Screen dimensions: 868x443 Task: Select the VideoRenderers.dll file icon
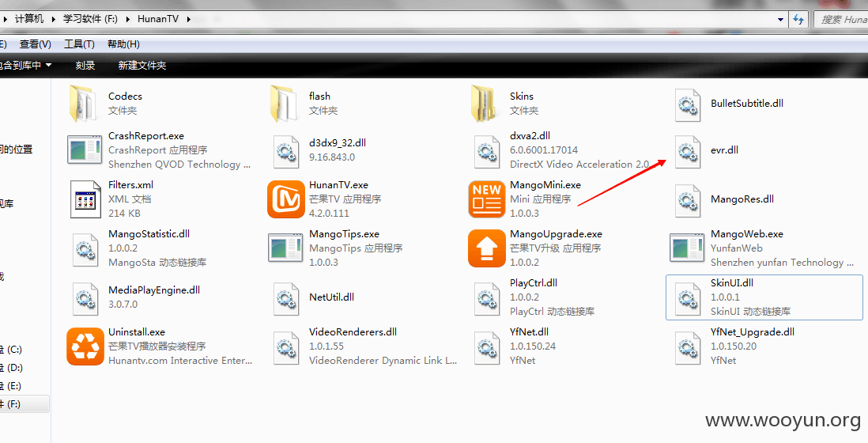tap(285, 346)
